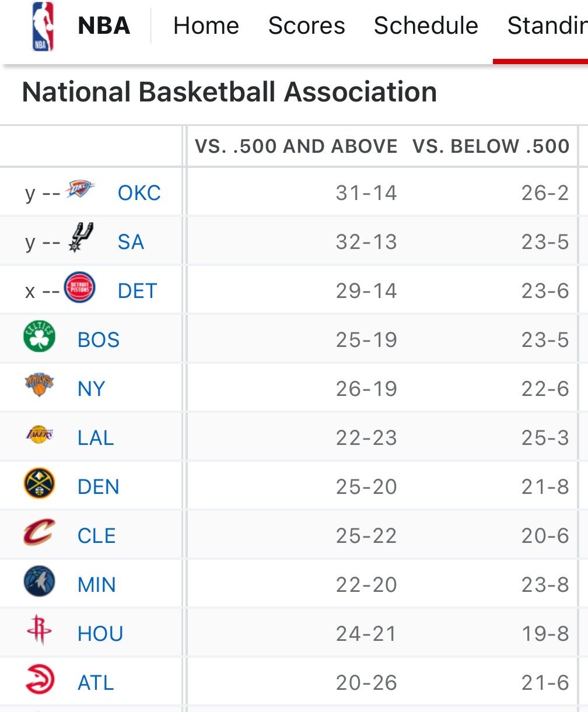Viewport: 588px width, 712px height.
Task: Sort by VS. .500 AND ABOVE column
Action: click(x=296, y=146)
